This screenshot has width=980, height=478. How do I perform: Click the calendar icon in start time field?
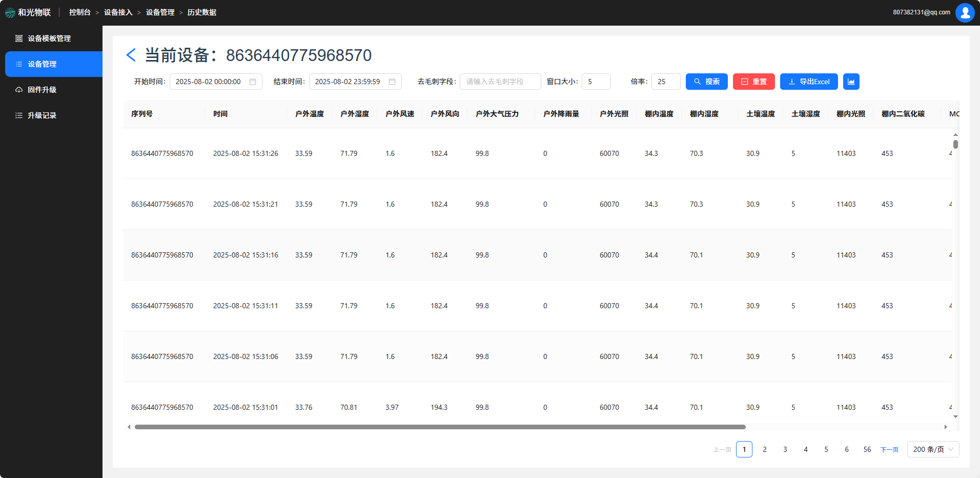click(x=253, y=82)
